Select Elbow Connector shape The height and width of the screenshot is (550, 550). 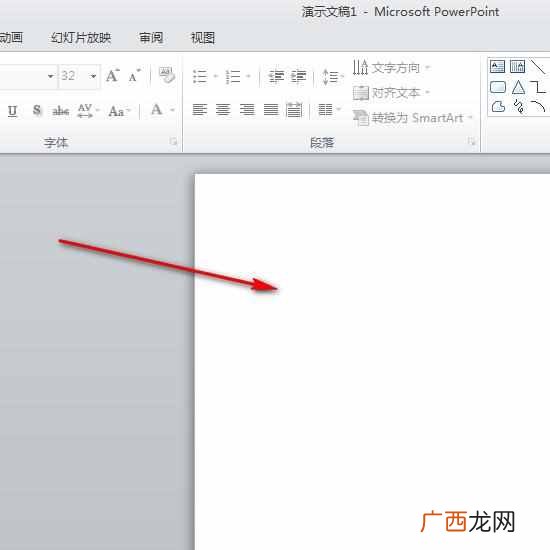[538, 87]
